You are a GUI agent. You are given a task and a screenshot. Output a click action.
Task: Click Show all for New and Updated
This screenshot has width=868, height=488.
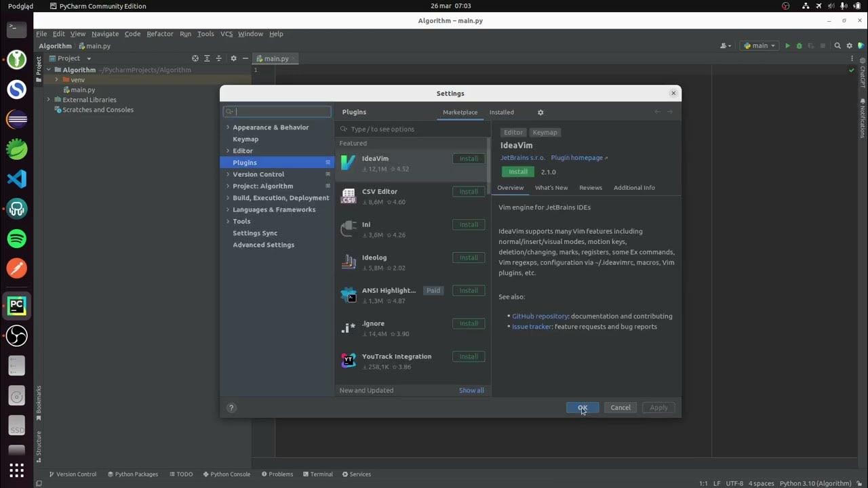coord(471,390)
